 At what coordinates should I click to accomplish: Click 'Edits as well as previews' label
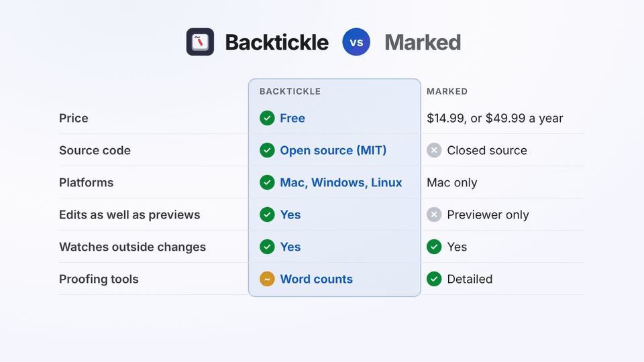pos(129,215)
